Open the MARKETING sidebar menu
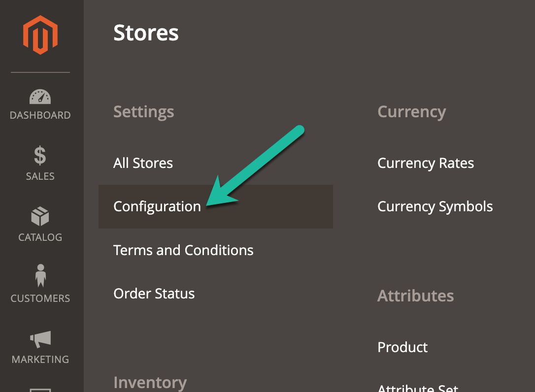 (40, 359)
